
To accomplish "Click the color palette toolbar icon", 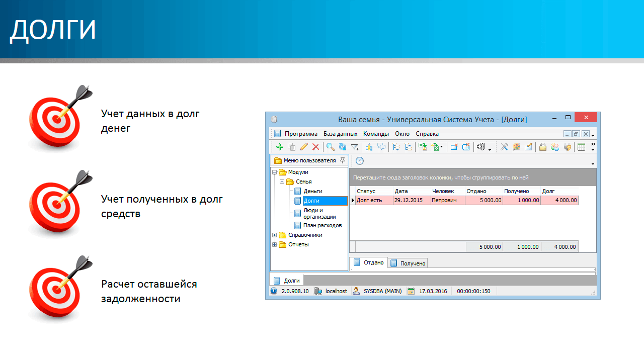I will [x=516, y=147].
